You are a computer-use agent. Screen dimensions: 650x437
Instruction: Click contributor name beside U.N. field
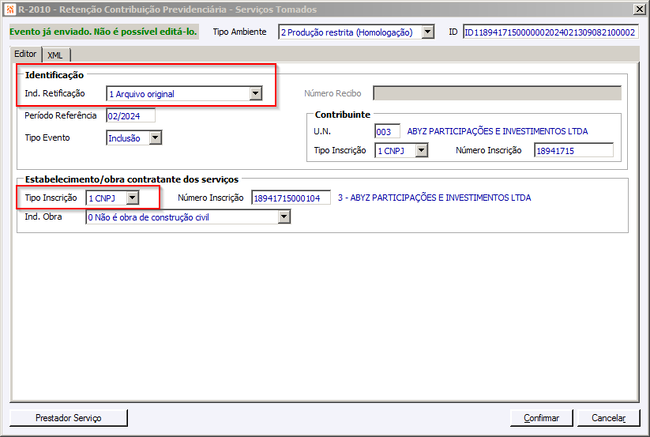[497, 131]
